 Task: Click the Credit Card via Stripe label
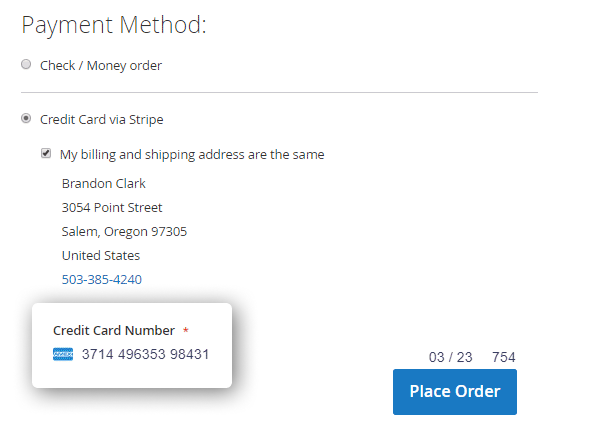[101, 119]
